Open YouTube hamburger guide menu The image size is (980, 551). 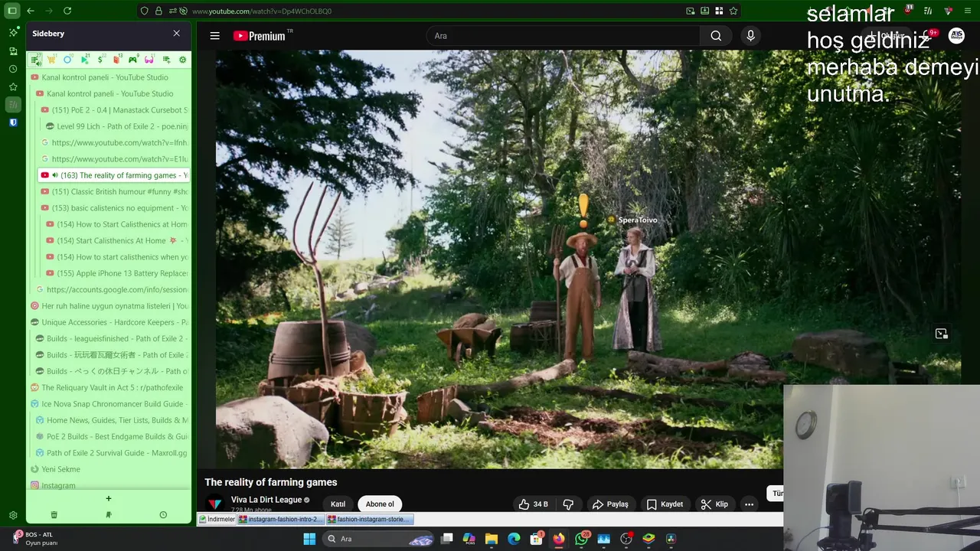[x=215, y=36]
